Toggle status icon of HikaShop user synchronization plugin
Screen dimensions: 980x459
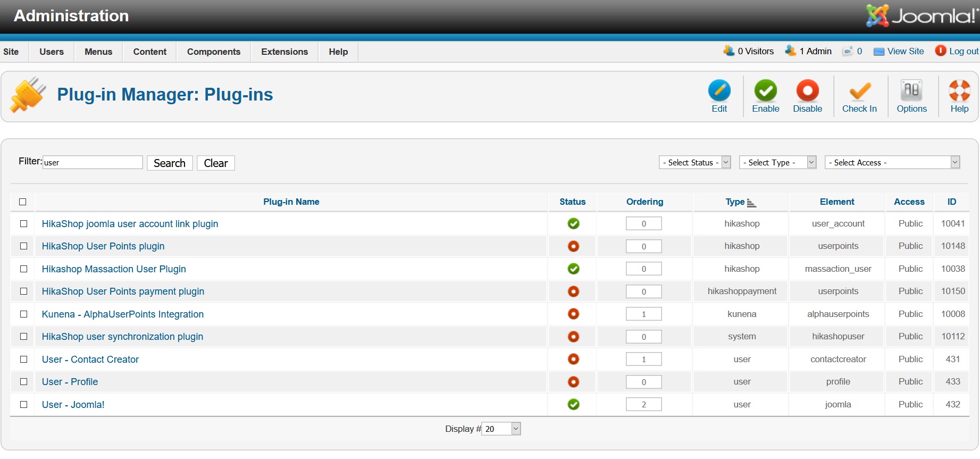(573, 337)
